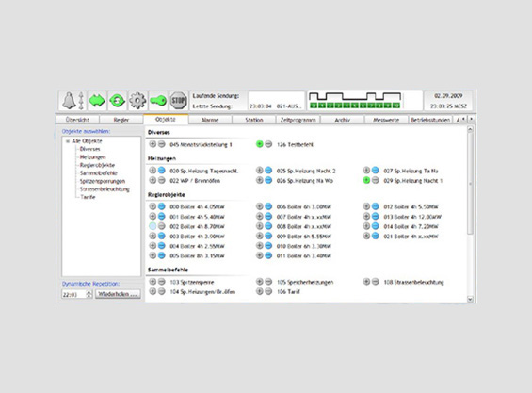Image resolution: width=532 pixels, height=393 pixels.
Task: Click plus for 004 Boiler 4h
Action: tap(153, 246)
